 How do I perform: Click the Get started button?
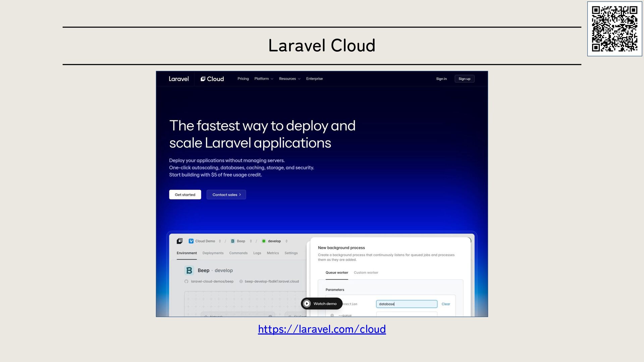185,195
